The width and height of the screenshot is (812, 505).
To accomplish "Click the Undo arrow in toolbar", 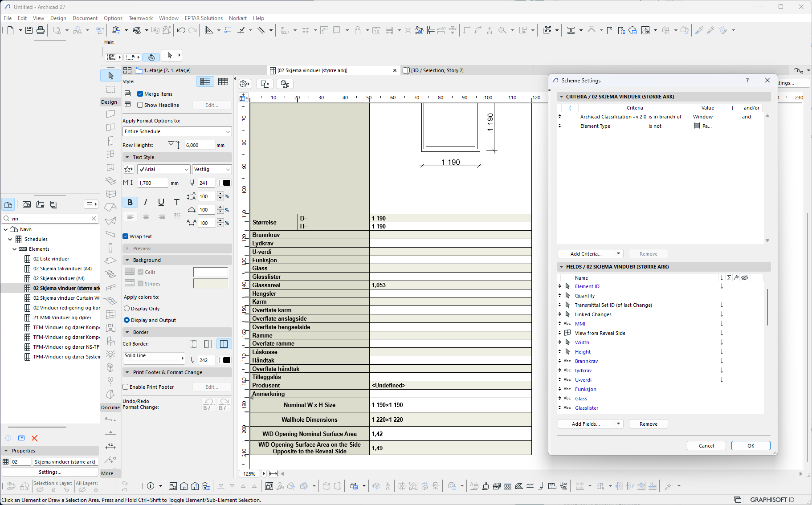I will click(x=181, y=30).
